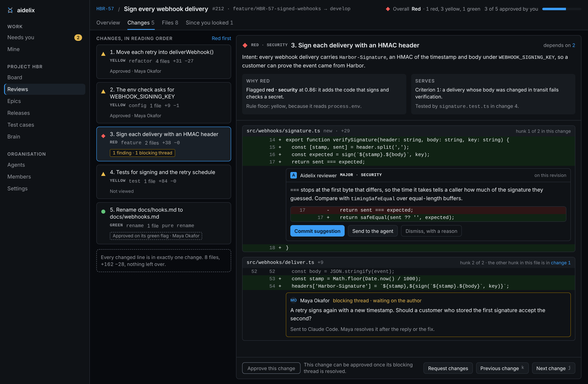Viewport: 588px width, 384px height.
Task: Click the red diamond in the change detail header
Action: coord(245,45)
